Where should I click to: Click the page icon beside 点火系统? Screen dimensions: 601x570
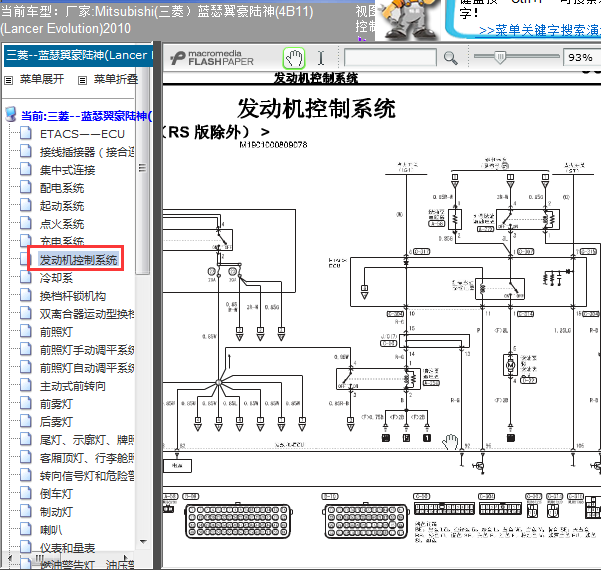pyautogui.click(x=26, y=223)
